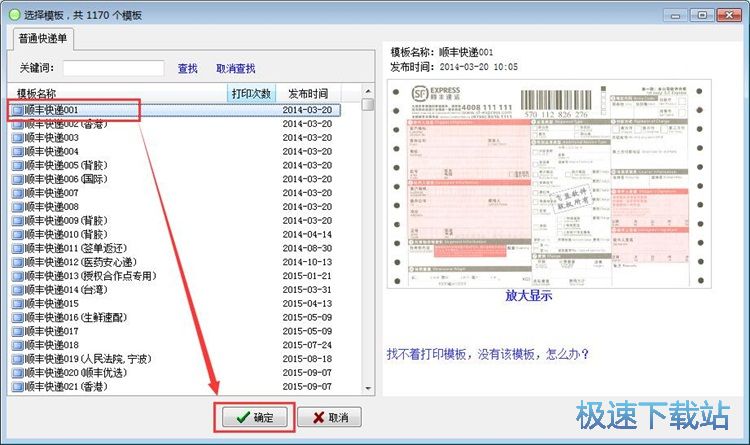The image size is (750, 445).
Task: Click the 2015-03-31 date cell
Action: click(307, 290)
